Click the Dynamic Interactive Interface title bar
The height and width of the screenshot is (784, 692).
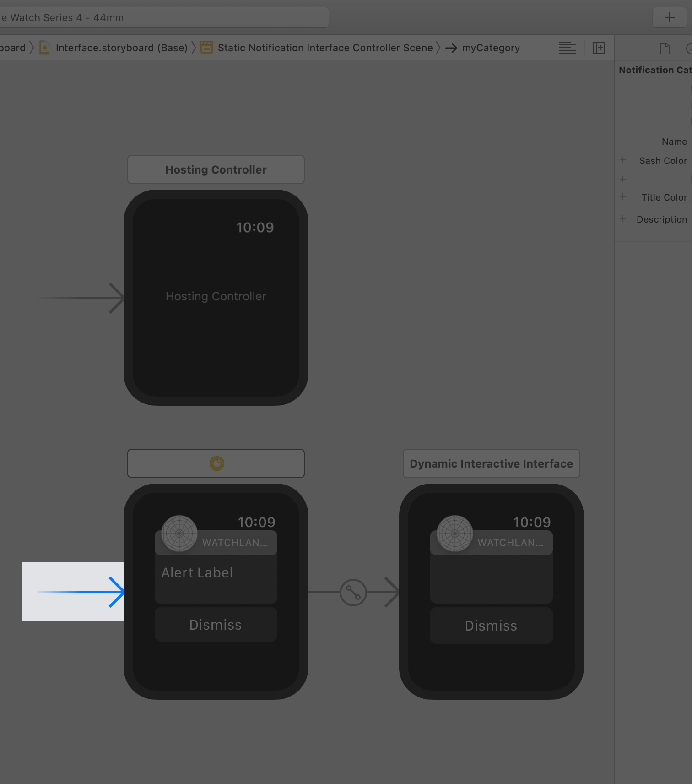492,463
